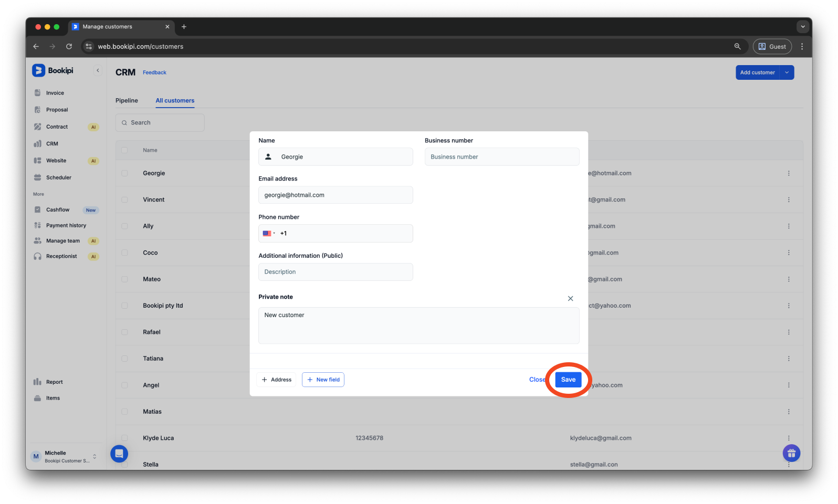838x504 pixels.
Task: Open the phone country flag dropdown
Action: pyautogui.click(x=269, y=233)
